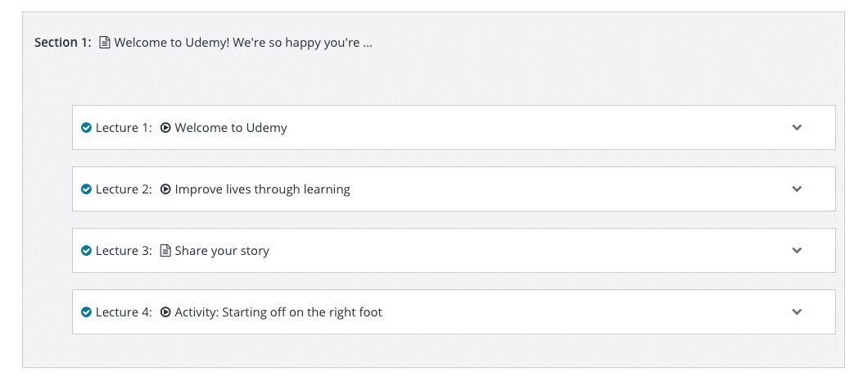The image size is (868, 382).
Task: Expand the Lecture 4 chevron dropdown
Action: tap(797, 312)
